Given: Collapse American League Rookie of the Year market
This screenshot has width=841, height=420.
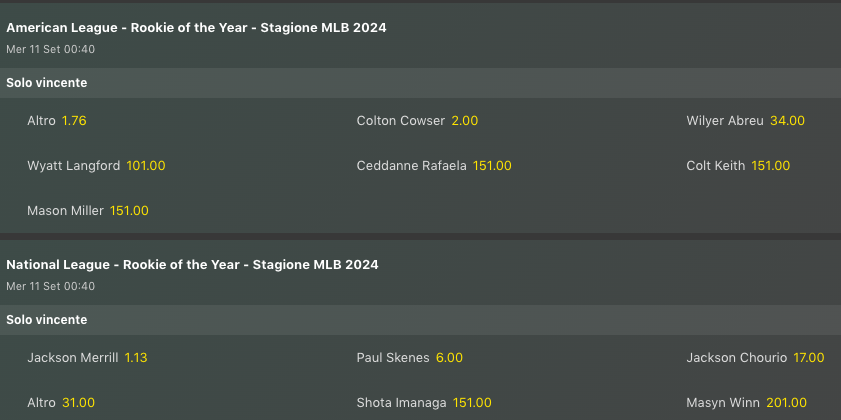Looking at the screenshot, I should coord(196,28).
